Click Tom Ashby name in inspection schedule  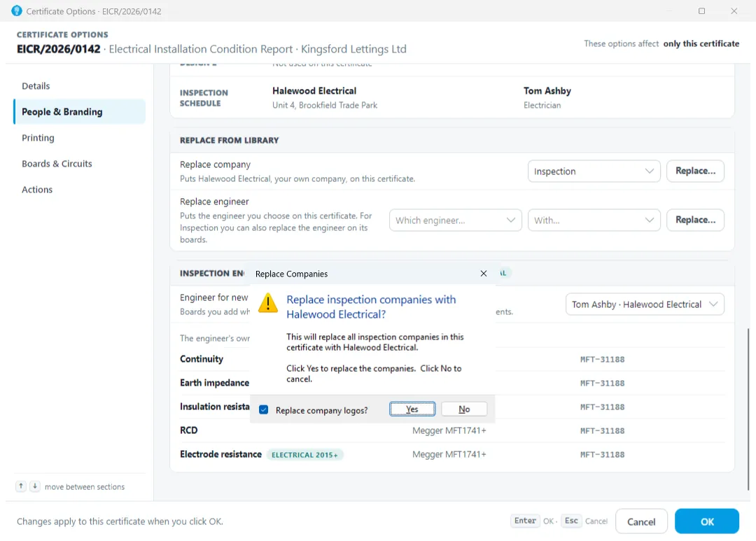tap(547, 91)
